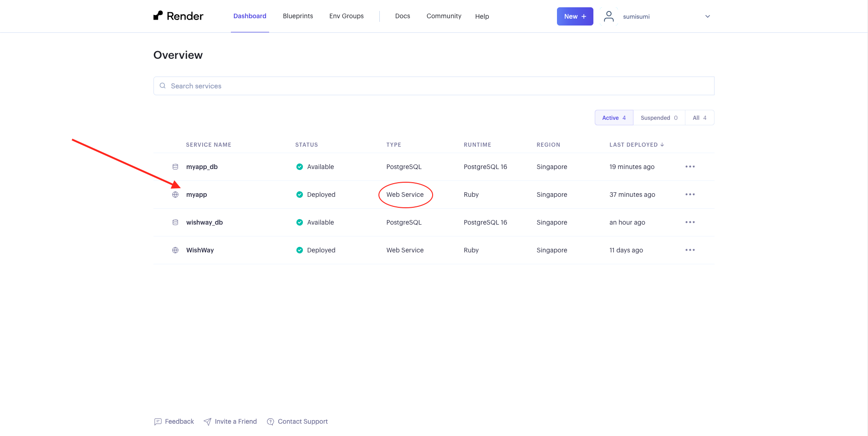
Task: Select the globe icon next to WishWay
Action: pyautogui.click(x=175, y=250)
